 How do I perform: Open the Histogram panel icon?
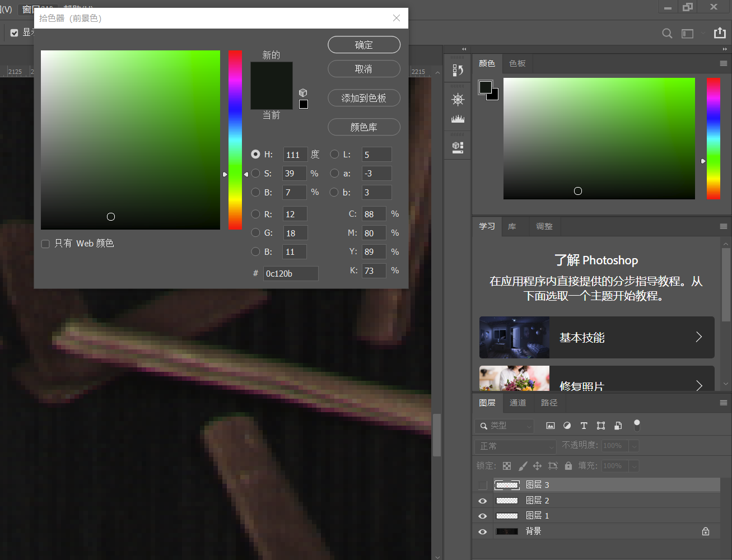coord(458,118)
